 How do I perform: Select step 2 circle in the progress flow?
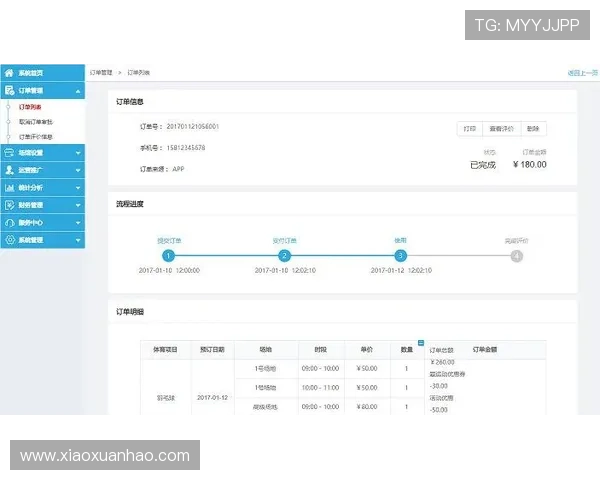pyautogui.click(x=284, y=256)
